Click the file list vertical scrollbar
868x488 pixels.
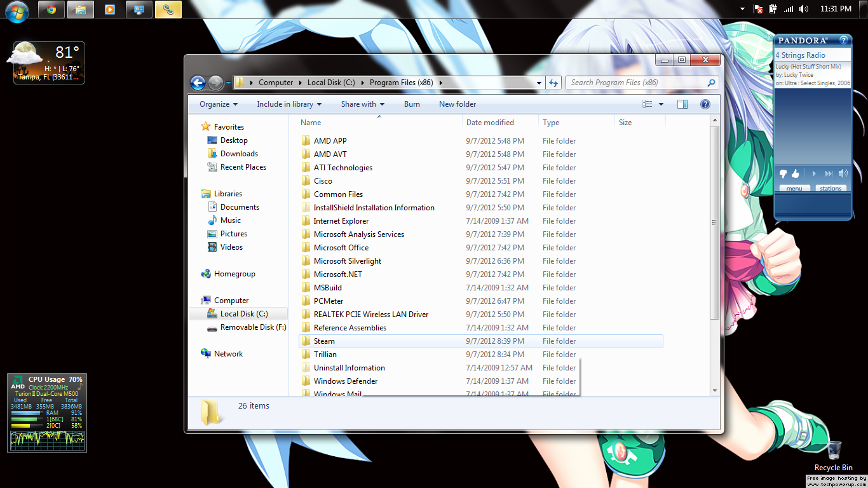tap(715, 222)
